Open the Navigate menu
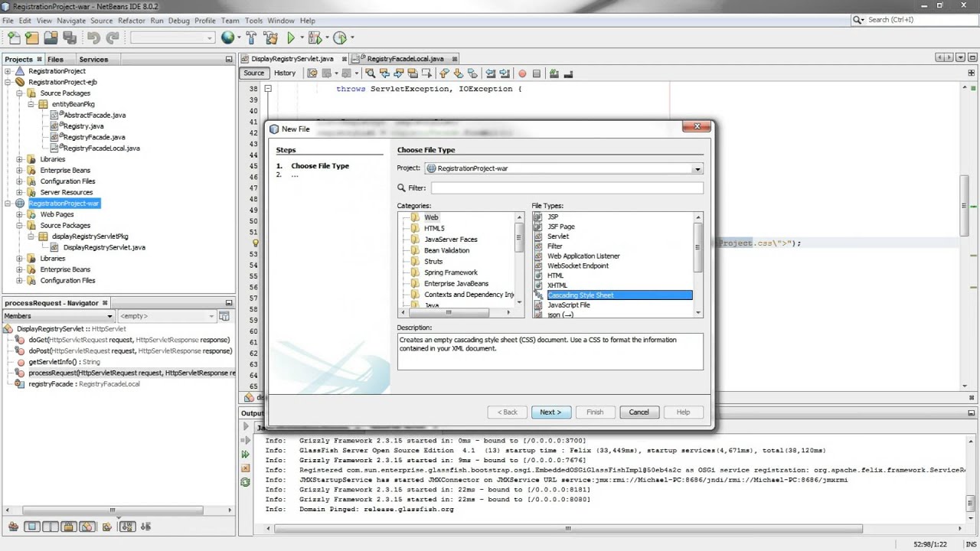This screenshot has width=980, height=551. pos(71,21)
